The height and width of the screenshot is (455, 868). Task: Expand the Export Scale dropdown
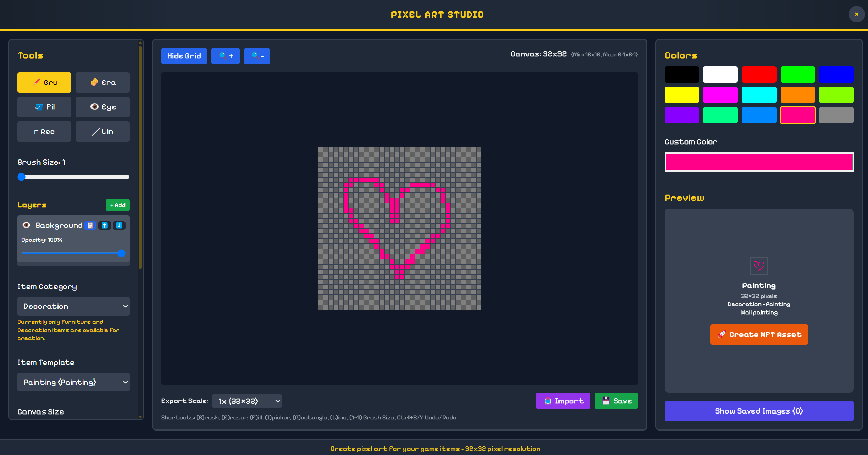(x=247, y=401)
